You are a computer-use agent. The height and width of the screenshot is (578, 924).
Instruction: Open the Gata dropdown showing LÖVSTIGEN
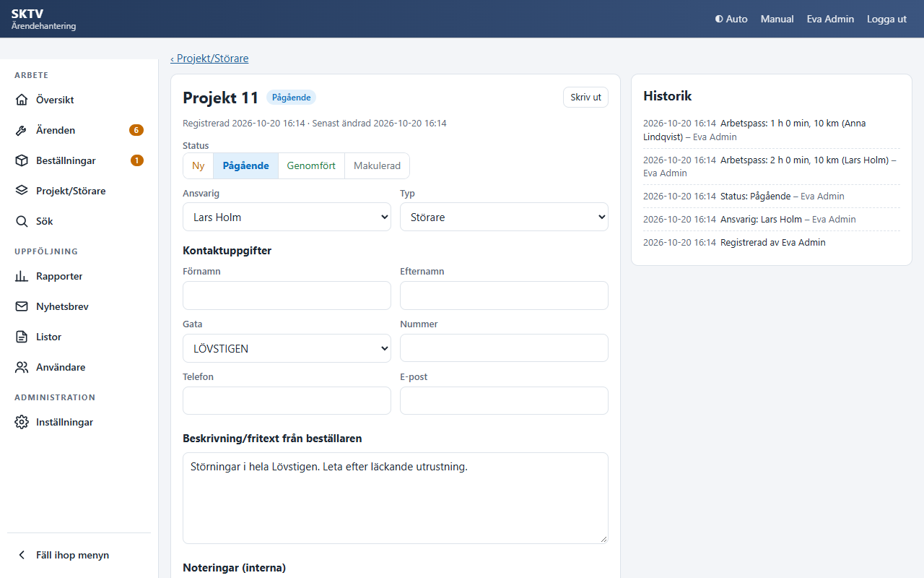tap(287, 348)
